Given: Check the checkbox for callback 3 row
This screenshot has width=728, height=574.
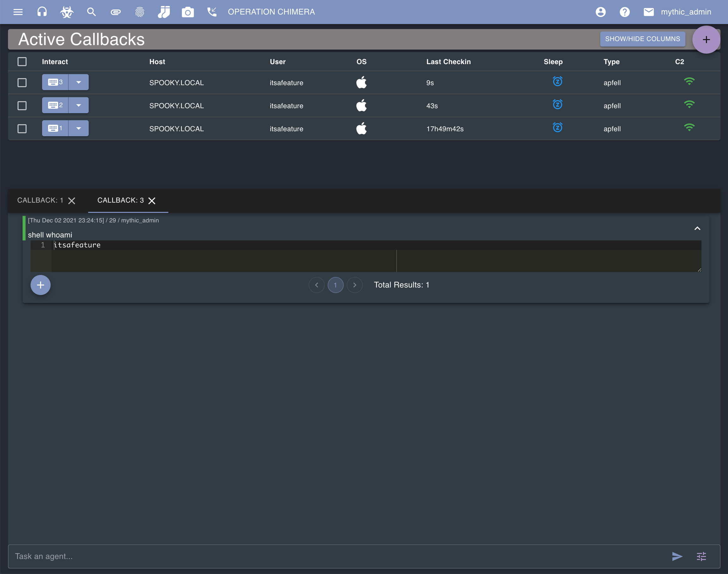Looking at the screenshot, I should 22,83.
